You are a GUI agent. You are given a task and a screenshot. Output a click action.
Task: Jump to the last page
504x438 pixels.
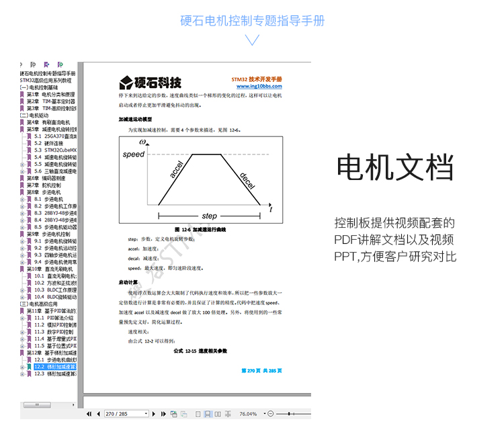point(164,414)
